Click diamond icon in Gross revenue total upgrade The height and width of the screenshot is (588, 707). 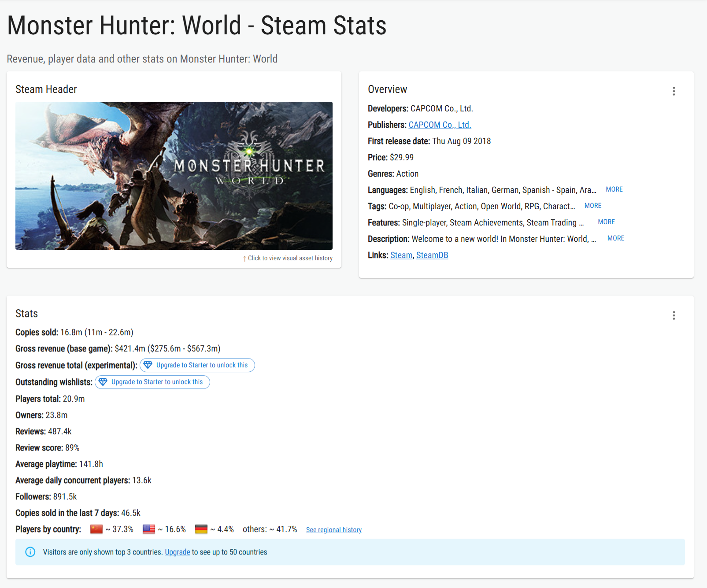[148, 365]
